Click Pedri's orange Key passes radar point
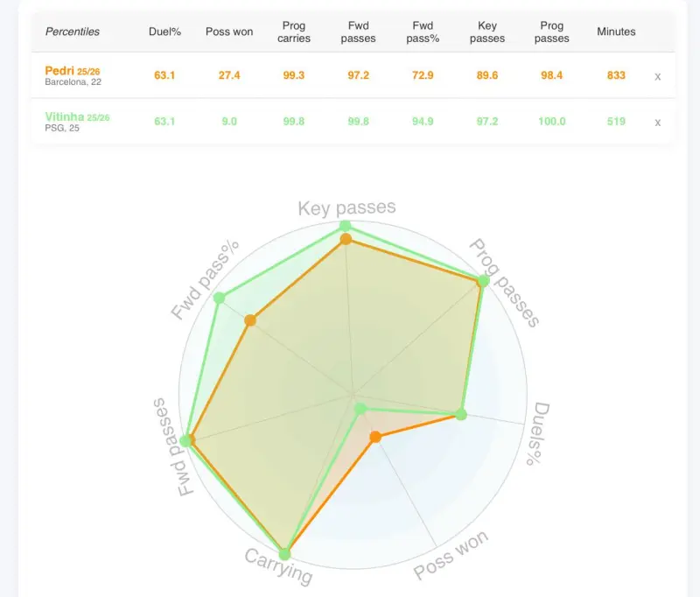Image resolution: width=700 pixels, height=597 pixels. (346, 239)
